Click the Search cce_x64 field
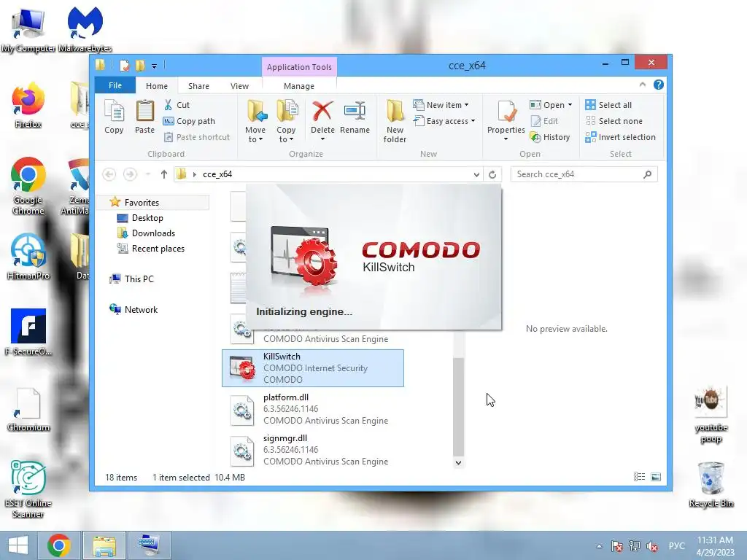The height and width of the screenshot is (560, 747). coord(584,174)
